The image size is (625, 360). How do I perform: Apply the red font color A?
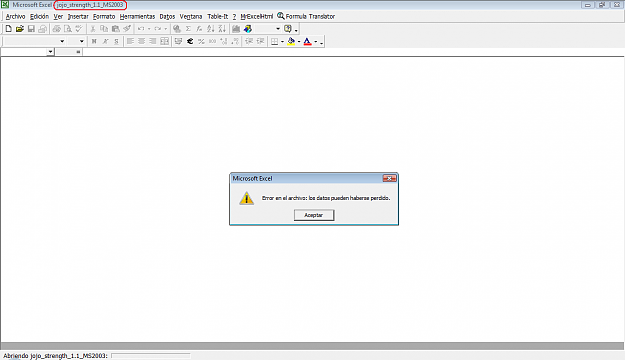[x=307, y=41]
